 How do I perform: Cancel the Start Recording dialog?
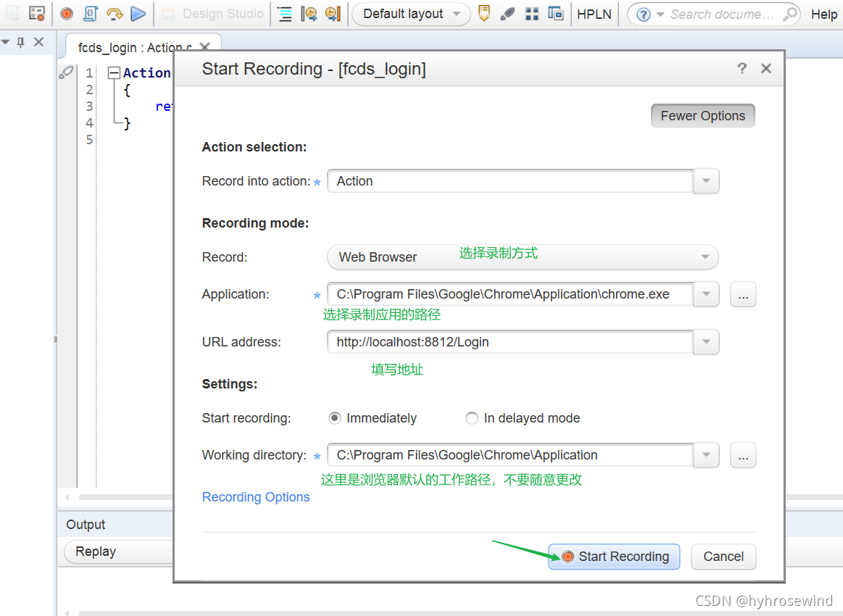723,557
